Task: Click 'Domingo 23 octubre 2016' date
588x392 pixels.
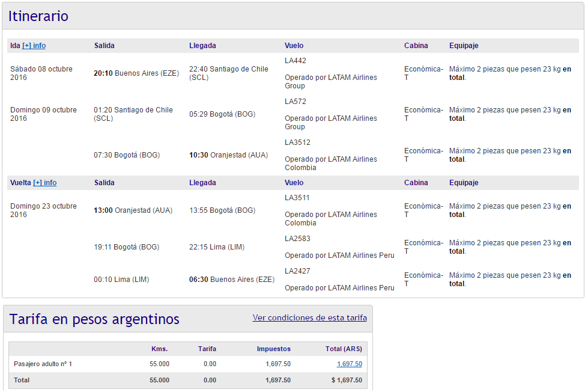Action: pos(43,210)
